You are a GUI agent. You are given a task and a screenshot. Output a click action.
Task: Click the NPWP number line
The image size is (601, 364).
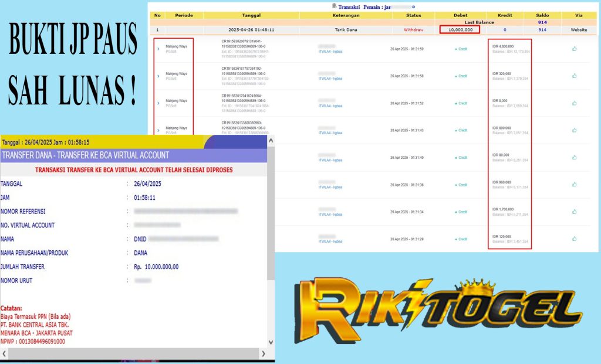pos(33,341)
